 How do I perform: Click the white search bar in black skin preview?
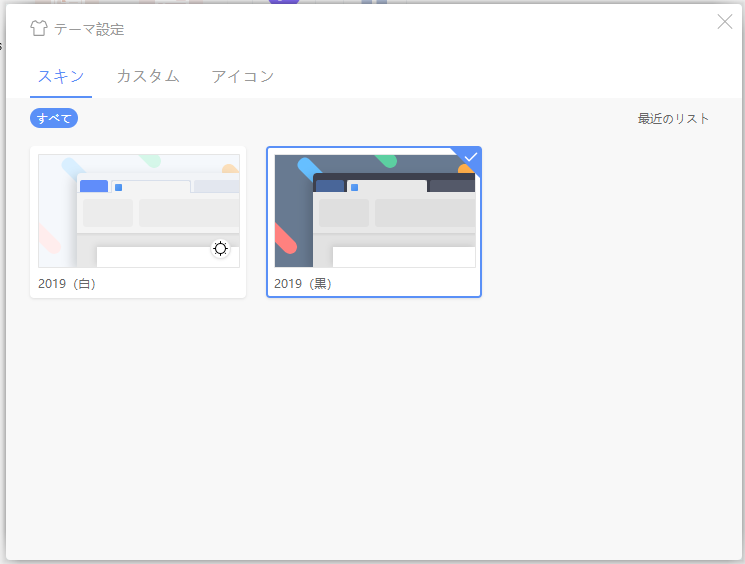pos(403,257)
